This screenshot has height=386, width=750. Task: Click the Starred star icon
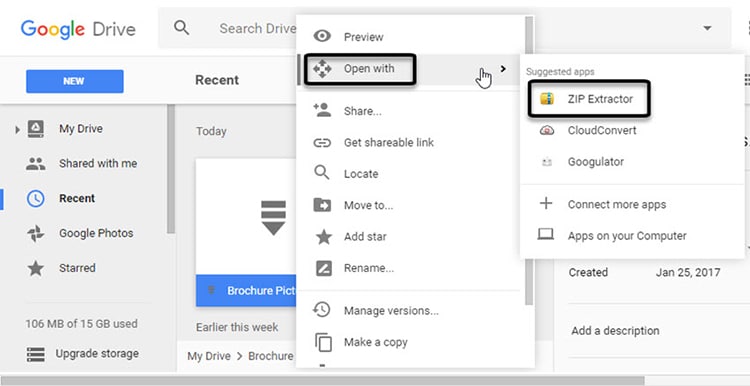[35, 268]
